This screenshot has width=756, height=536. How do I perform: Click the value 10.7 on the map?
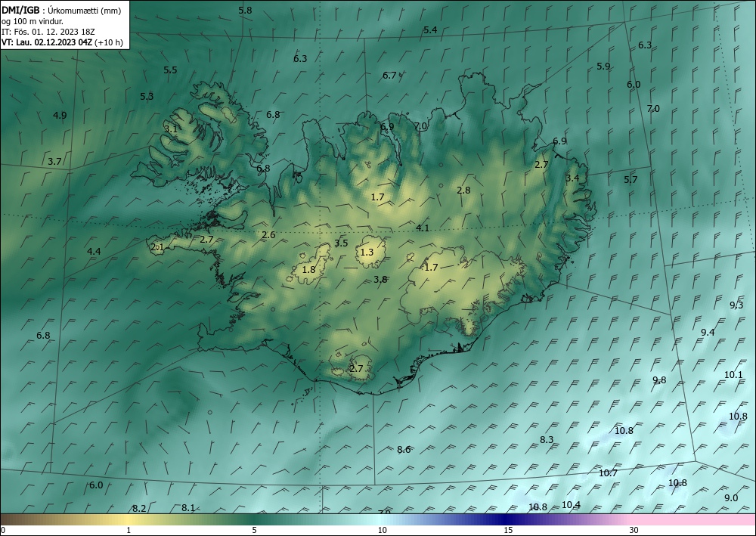(608, 472)
